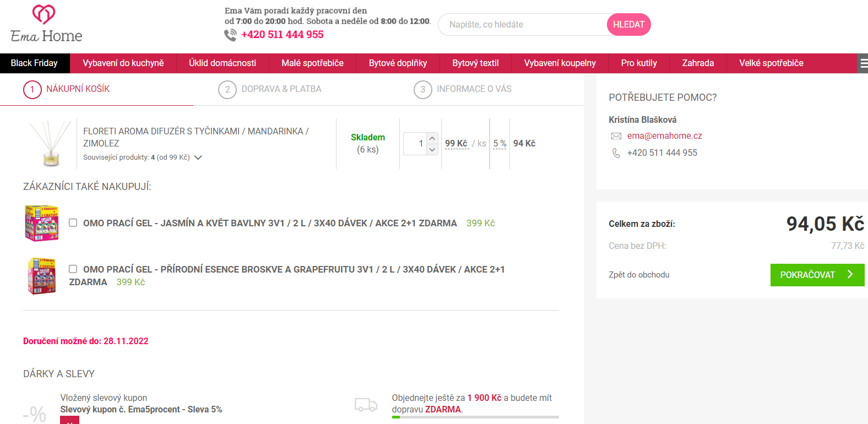This screenshot has width=868, height=424.
Task: Expand Související produkty chevron
Action: [198, 157]
